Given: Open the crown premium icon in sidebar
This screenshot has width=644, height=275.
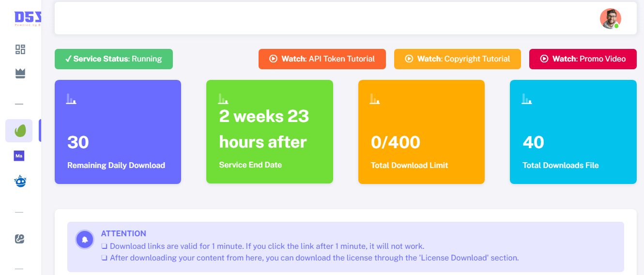Looking at the screenshot, I should pyautogui.click(x=20, y=73).
